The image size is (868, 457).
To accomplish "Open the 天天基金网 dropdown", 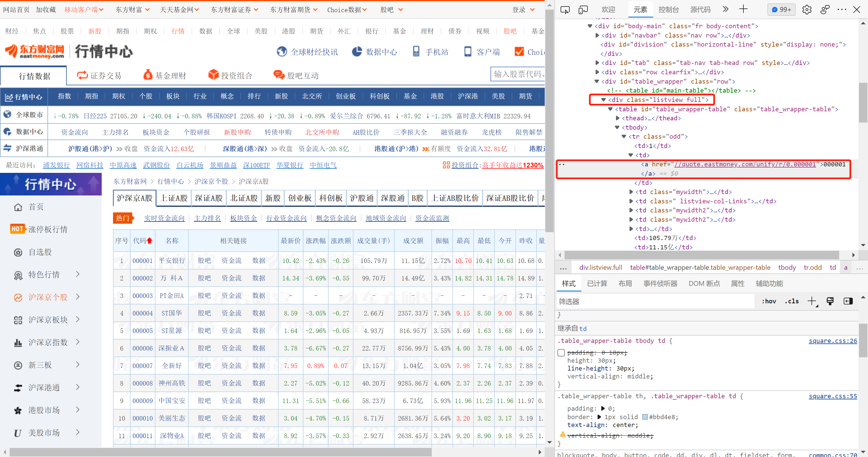I will pyautogui.click(x=179, y=10).
